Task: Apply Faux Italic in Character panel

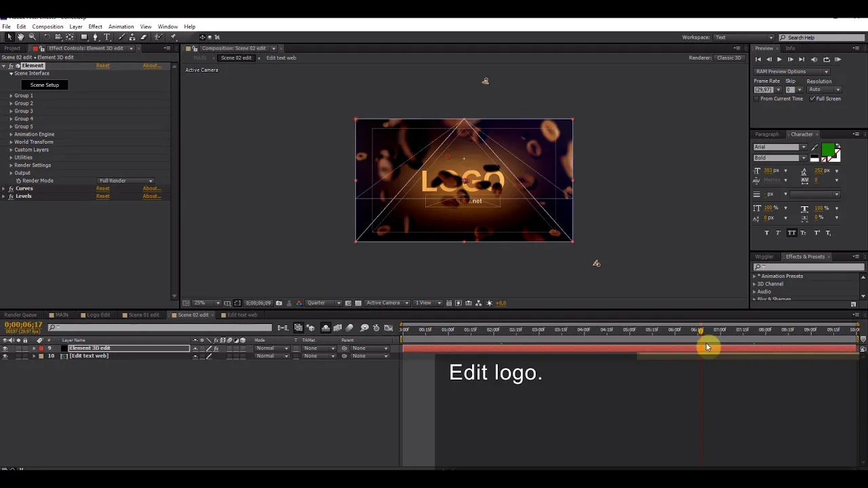Action: coord(778,232)
